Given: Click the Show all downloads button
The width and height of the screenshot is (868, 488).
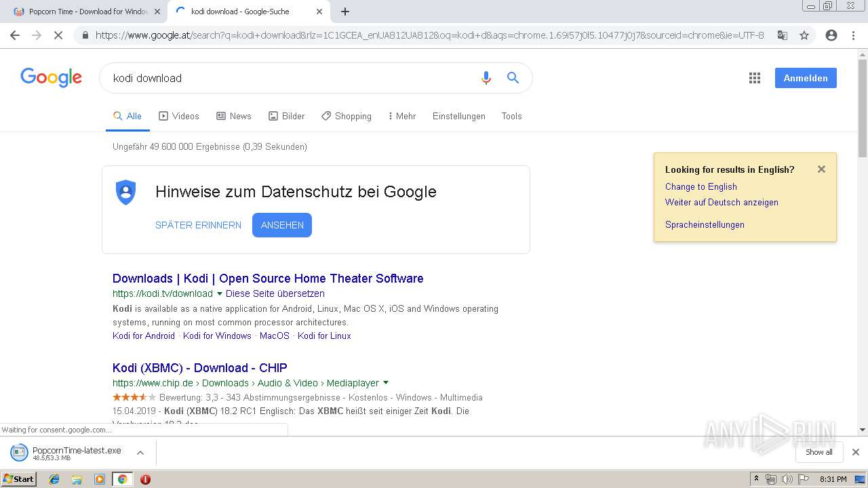Looking at the screenshot, I should pos(819,452).
